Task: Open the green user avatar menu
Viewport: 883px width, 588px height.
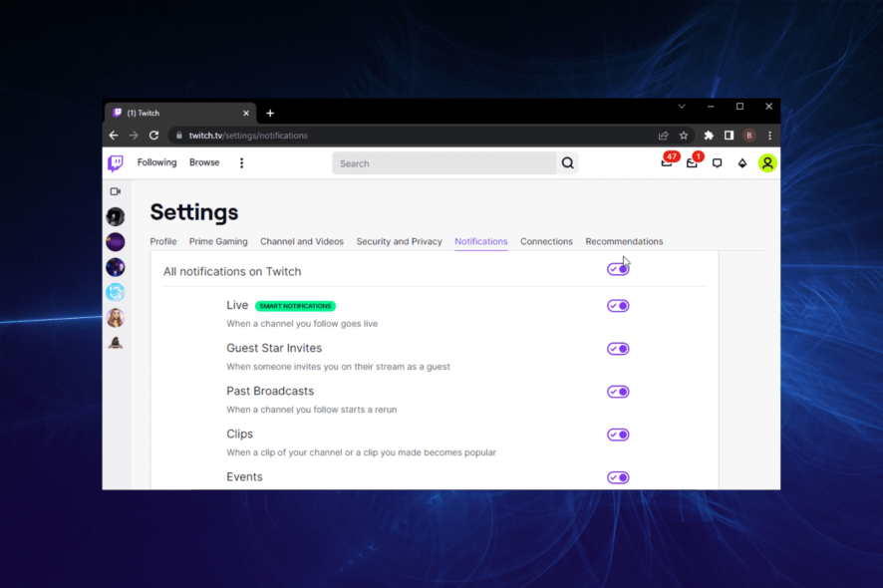Action: tap(766, 163)
